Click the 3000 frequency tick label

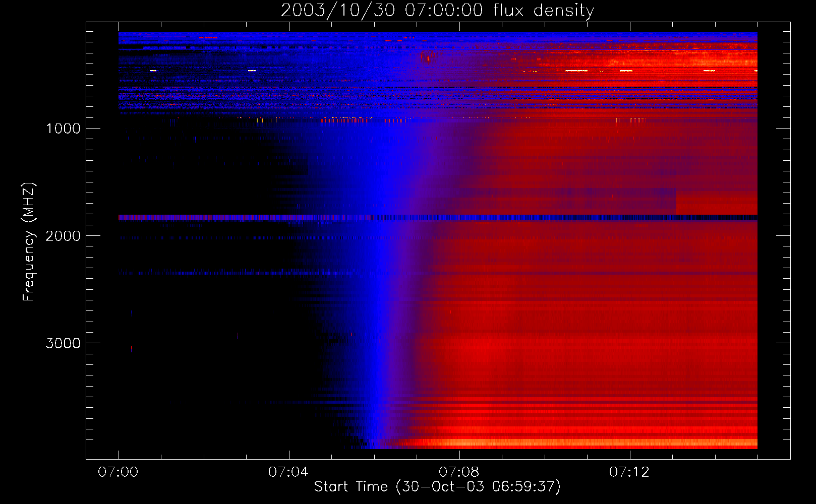(63, 343)
